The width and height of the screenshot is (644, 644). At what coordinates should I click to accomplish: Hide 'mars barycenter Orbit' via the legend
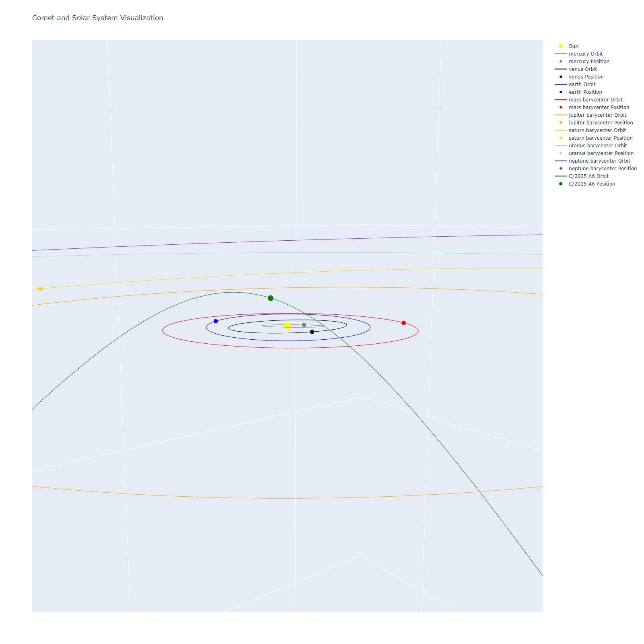[x=595, y=100]
